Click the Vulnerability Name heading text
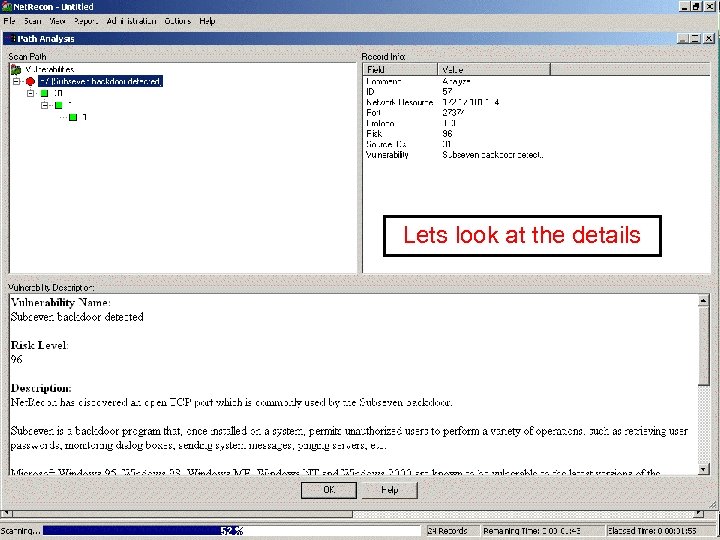720x540 pixels. tap(61, 303)
